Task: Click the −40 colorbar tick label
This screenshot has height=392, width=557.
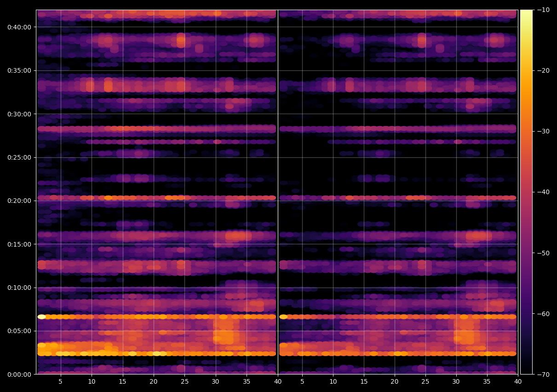Action: (543, 192)
